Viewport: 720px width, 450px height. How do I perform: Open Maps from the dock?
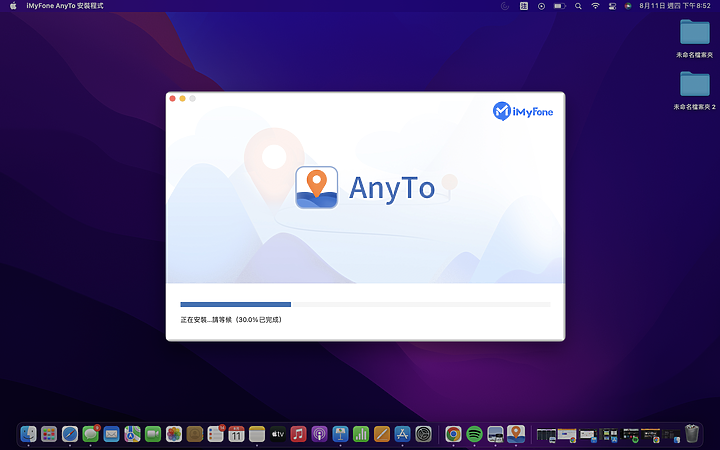132,433
